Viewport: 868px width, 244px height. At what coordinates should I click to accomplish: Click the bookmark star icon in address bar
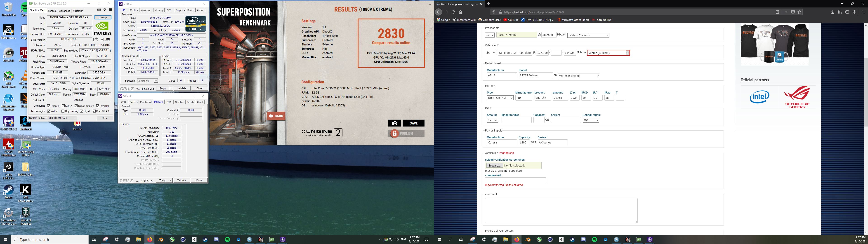click(799, 12)
